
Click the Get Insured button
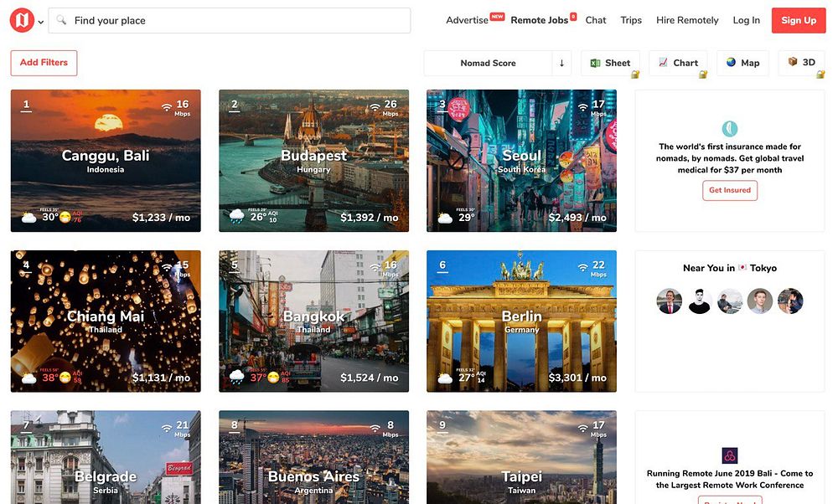click(730, 191)
